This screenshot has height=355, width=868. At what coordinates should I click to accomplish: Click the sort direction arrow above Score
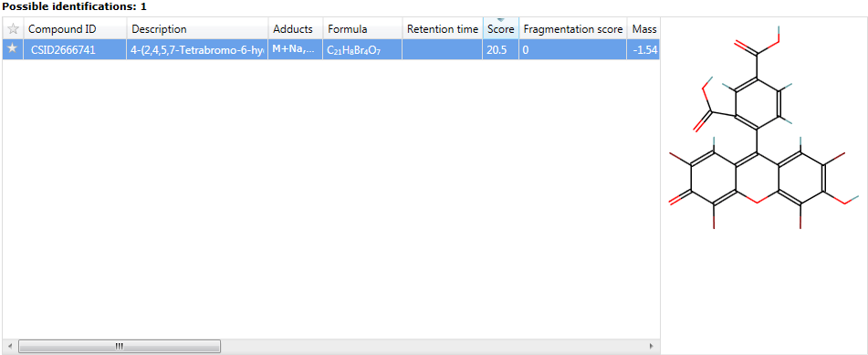pyautogui.click(x=500, y=20)
